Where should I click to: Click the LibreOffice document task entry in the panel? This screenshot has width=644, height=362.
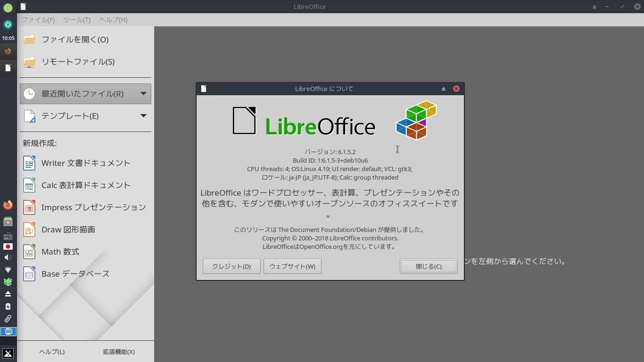[x=8, y=67]
